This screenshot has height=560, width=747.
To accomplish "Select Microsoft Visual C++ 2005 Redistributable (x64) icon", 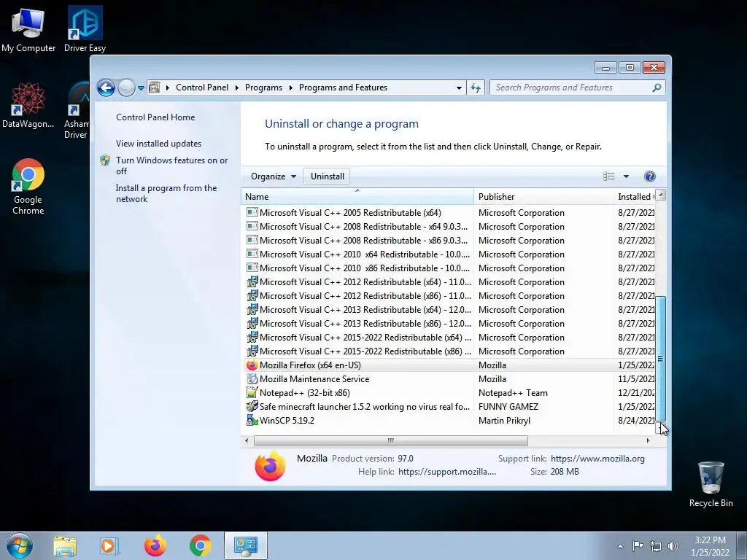I will 252,212.
